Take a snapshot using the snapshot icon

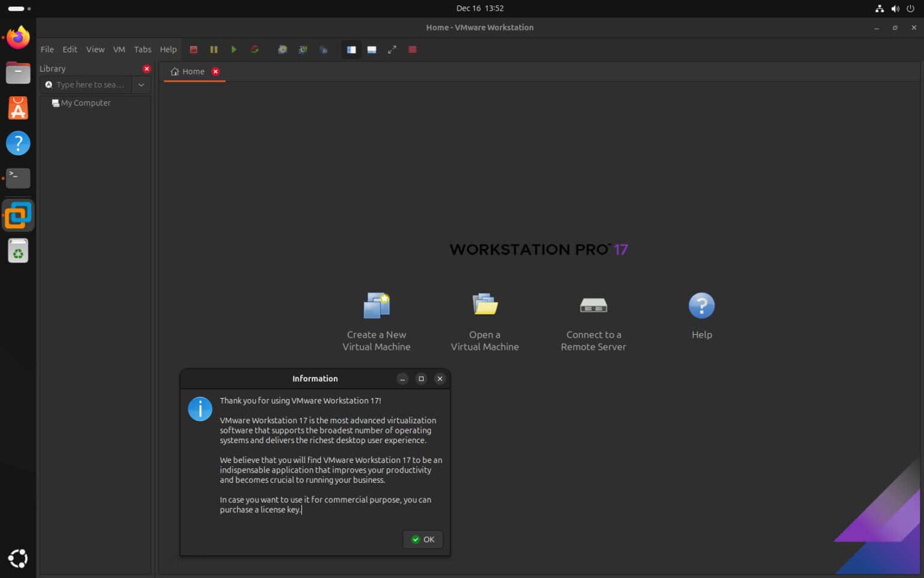282,49
